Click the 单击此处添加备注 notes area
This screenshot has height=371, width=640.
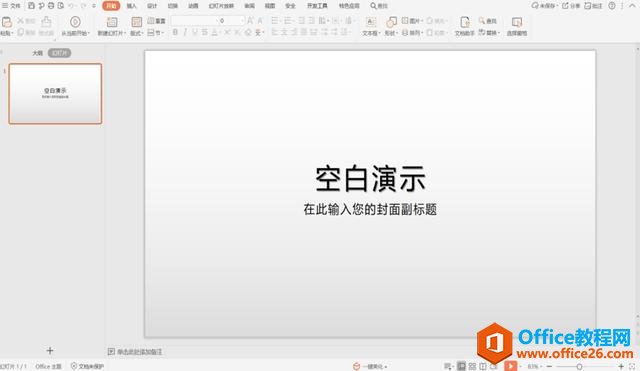tap(140, 351)
